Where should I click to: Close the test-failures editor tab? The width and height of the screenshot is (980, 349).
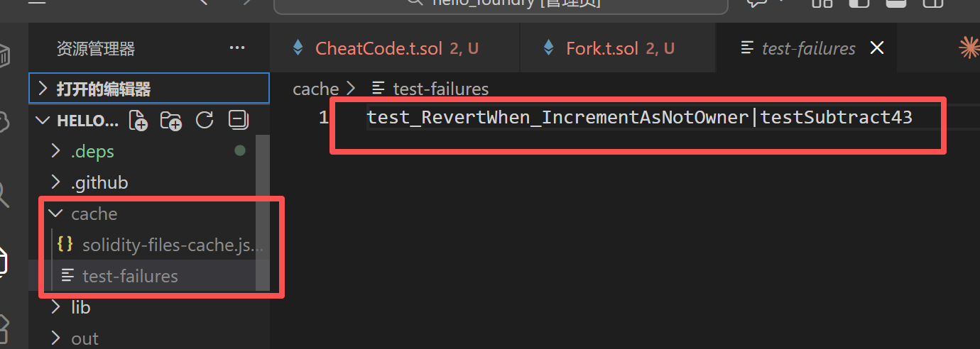[877, 48]
